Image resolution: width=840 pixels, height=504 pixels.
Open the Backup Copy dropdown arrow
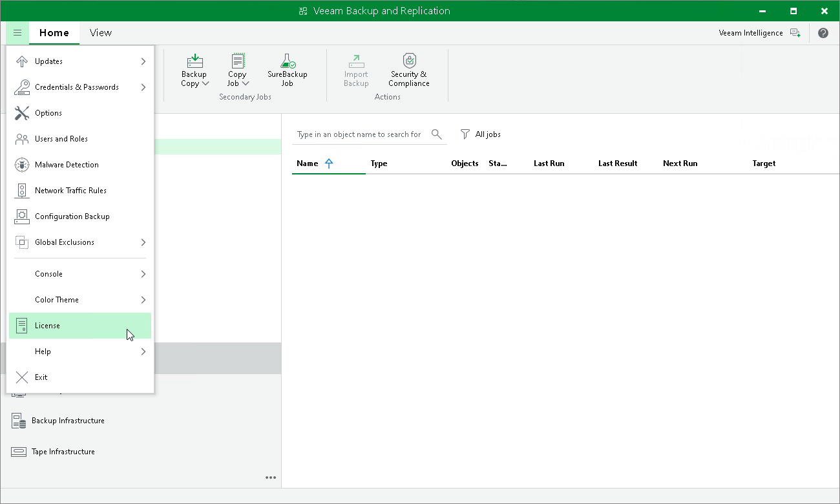[x=205, y=83]
